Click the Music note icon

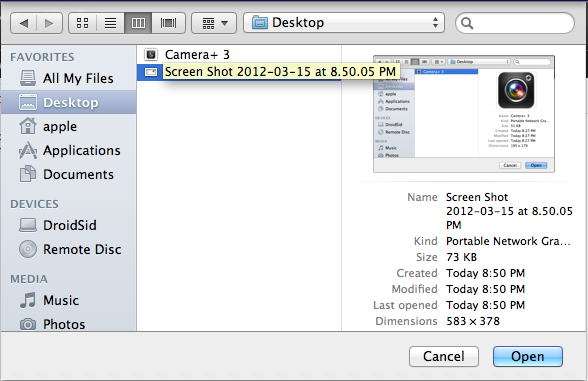pos(28,300)
